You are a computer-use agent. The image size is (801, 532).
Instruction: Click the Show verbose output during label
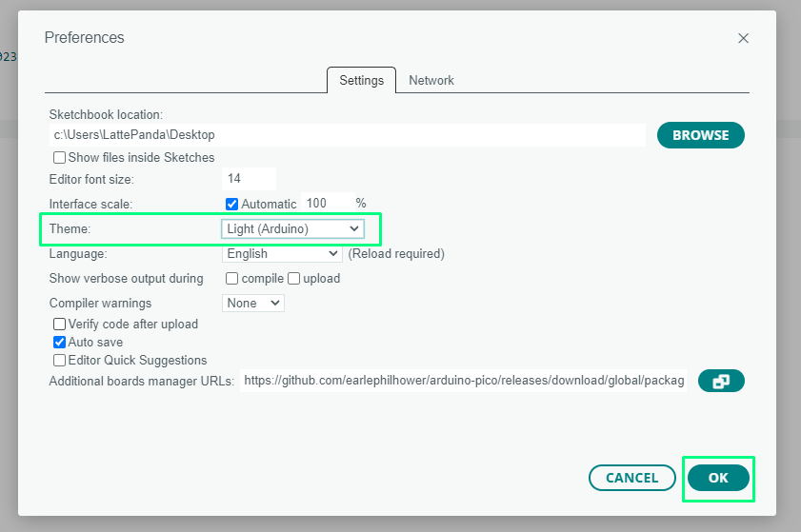(126, 278)
